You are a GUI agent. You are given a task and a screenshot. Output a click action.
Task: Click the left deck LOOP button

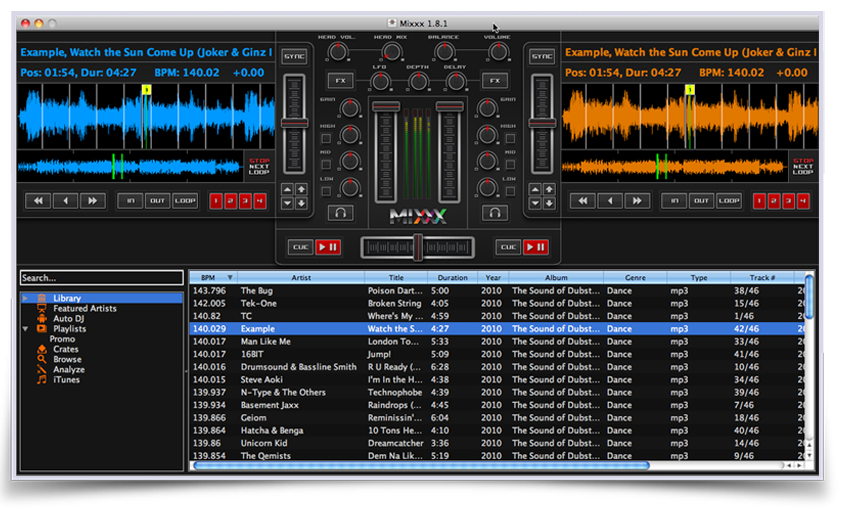click(185, 201)
